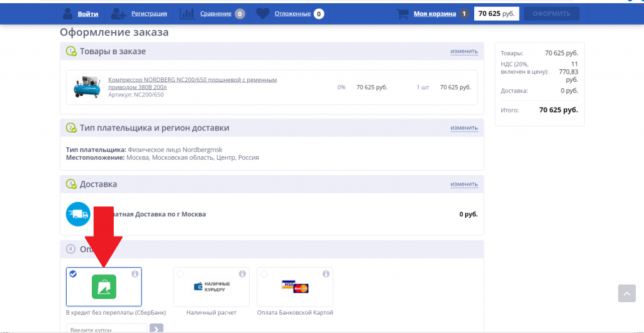Viewport: 644px width, 333px height.
Task: Select cash to courier payment radio
Action: pyautogui.click(x=180, y=274)
